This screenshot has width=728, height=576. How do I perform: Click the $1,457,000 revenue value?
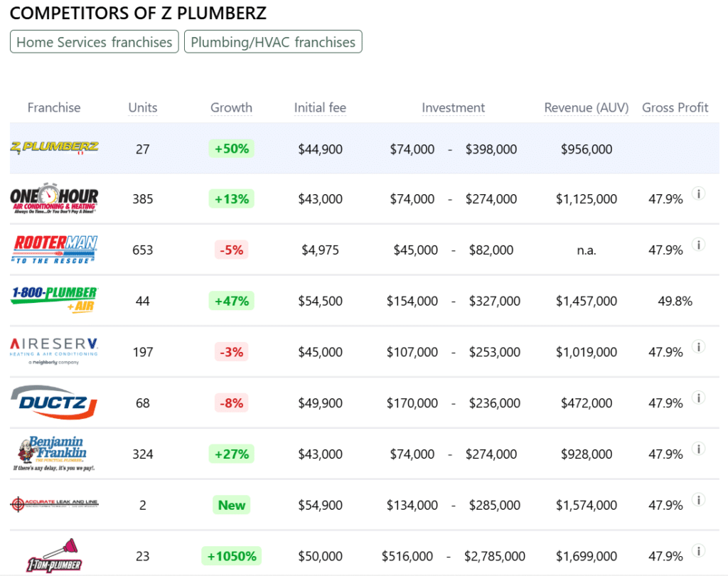pyautogui.click(x=587, y=301)
